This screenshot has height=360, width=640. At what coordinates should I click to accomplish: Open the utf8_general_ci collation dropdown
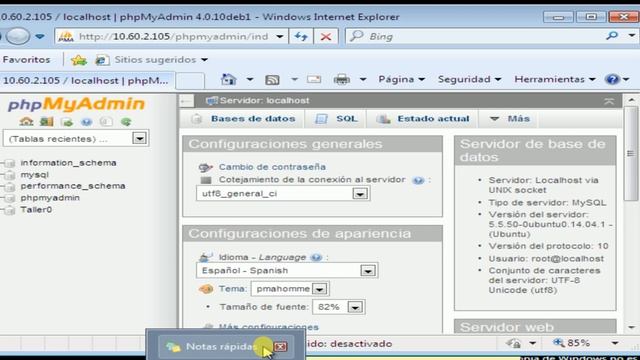360,194
